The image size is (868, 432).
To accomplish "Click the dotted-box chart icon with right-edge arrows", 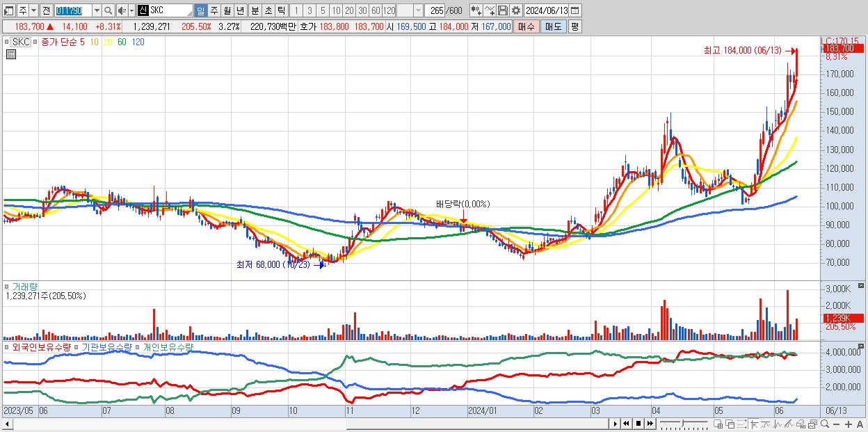I will [741, 424].
